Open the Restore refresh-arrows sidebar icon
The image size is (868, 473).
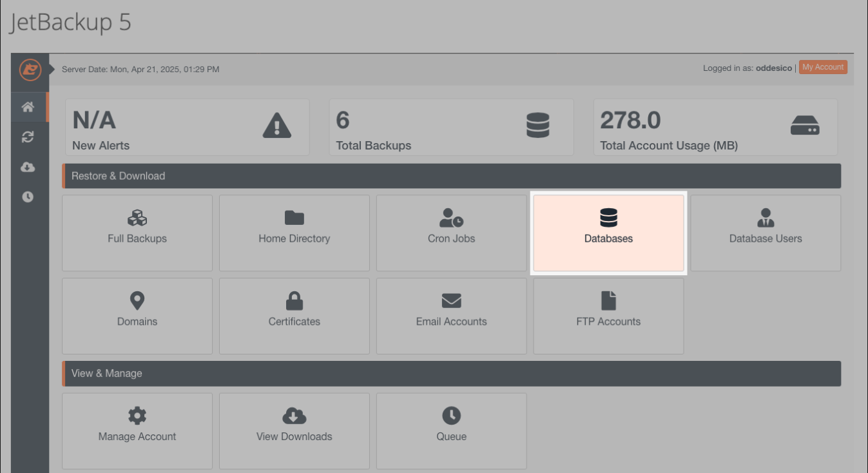(28, 137)
